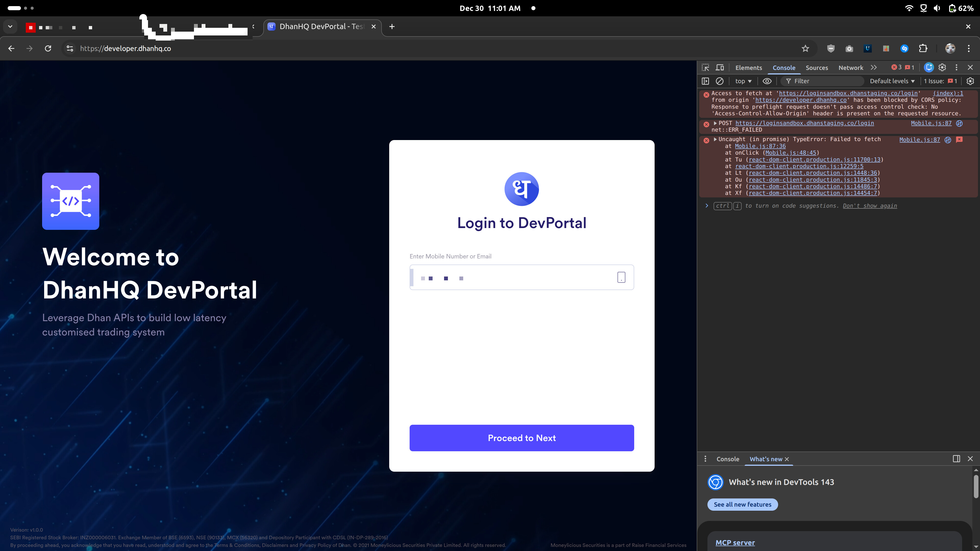Expand the Uncaught TypeError stack trace
Image resolution: width=980 pixels, height=551 pixels.
pos(715,139)
